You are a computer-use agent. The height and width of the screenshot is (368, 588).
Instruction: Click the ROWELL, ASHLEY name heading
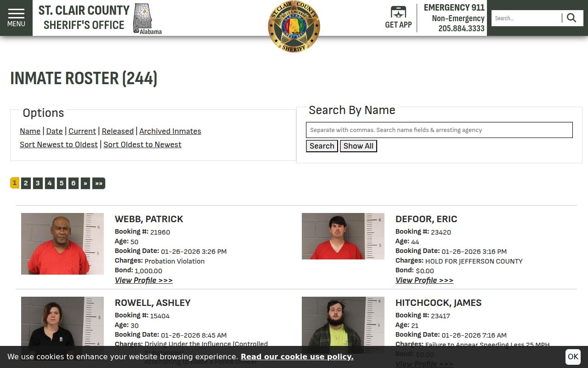click(x=153, y=303)
